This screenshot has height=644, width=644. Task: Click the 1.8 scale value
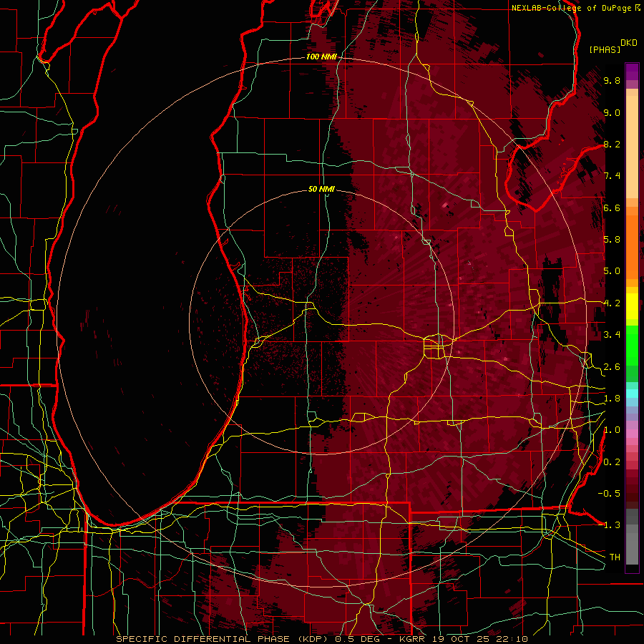(612, 399)
